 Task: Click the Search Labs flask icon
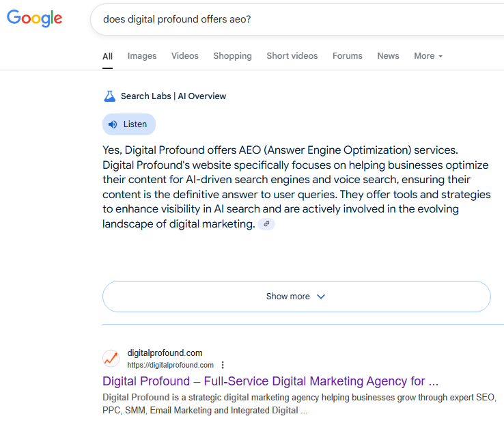click(109, 96)
